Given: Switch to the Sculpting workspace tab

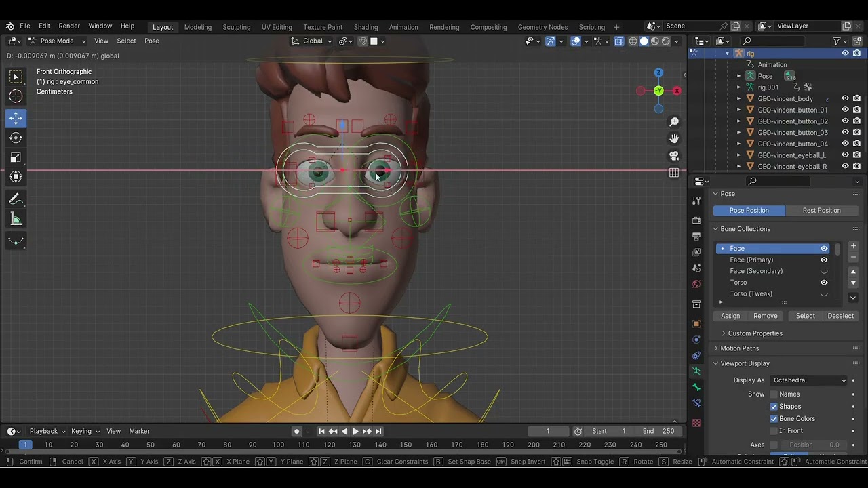Looking at the screenshot, I should tap(237, 27).
